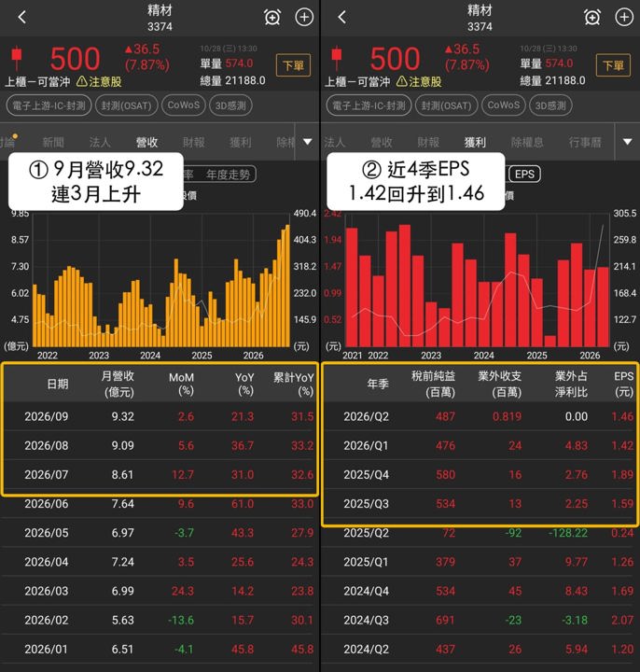Select 3D感測 tag in left panel

tap(230, 105)
